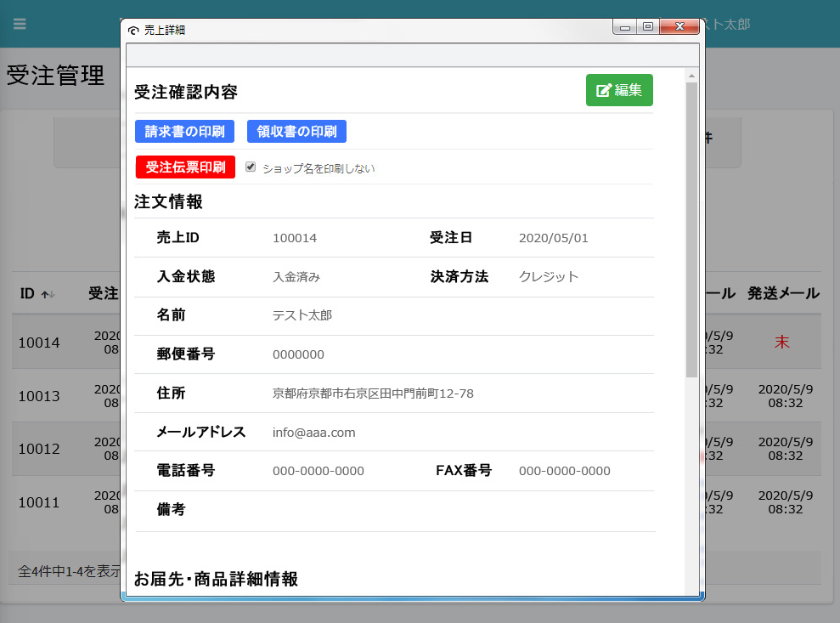Sort the table by ID column arrows
Viewport: 840px width, 623px height.
48,294
